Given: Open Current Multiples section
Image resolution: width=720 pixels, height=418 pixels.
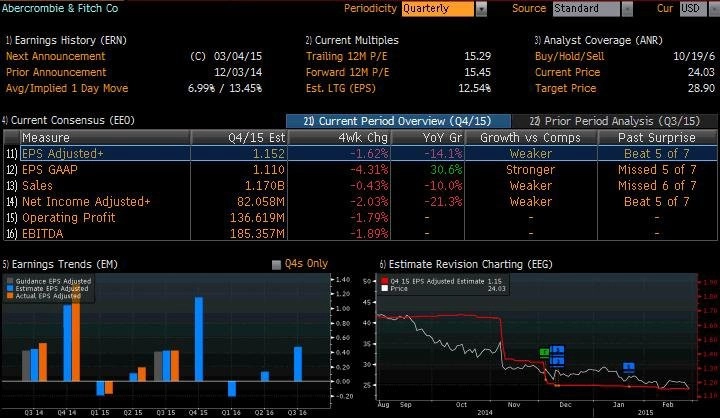Looking at the screenshot, I should (352, 40).
